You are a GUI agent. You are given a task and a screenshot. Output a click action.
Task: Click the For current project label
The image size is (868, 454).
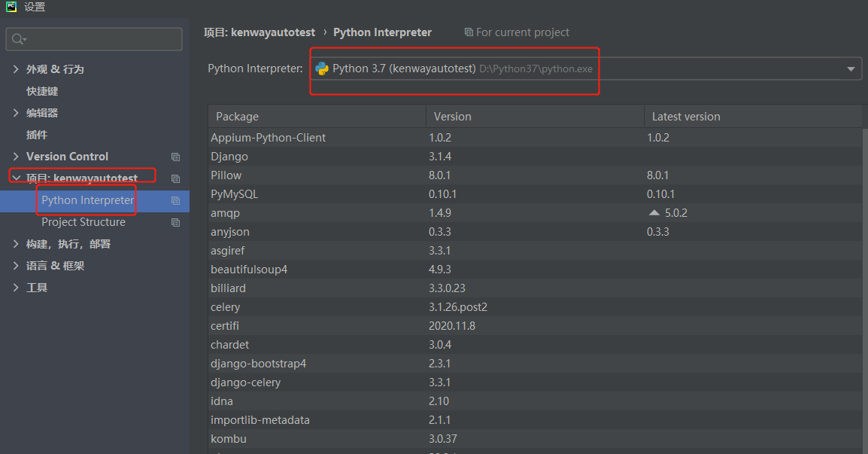point(523,32)
